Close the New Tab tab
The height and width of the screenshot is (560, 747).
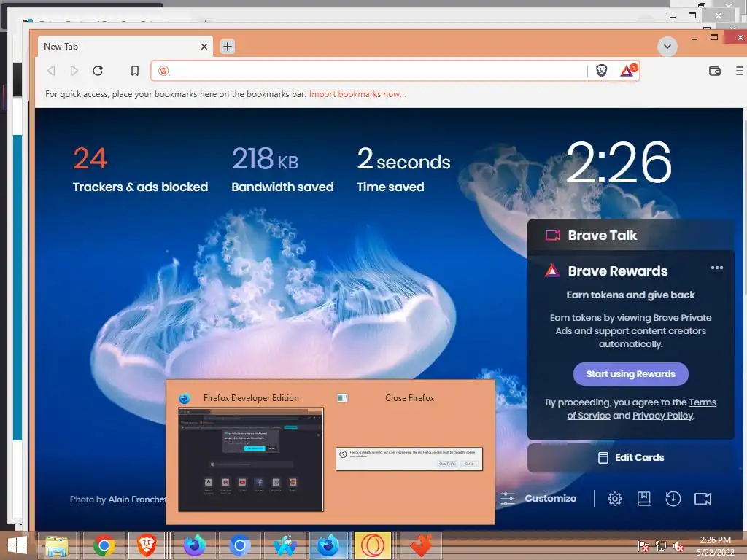[204, 47]
